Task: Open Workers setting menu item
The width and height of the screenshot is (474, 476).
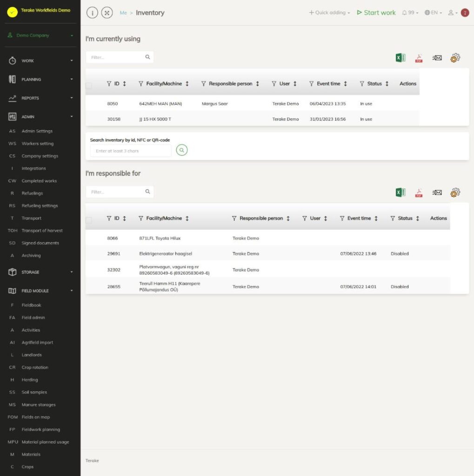Action: click(x=37, y=144)
